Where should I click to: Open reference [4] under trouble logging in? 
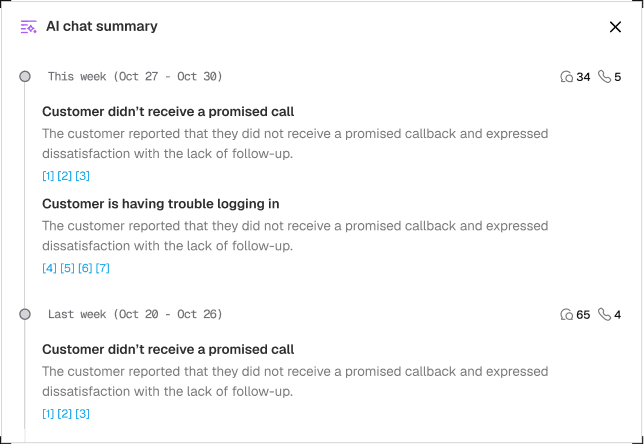point(49,268)
